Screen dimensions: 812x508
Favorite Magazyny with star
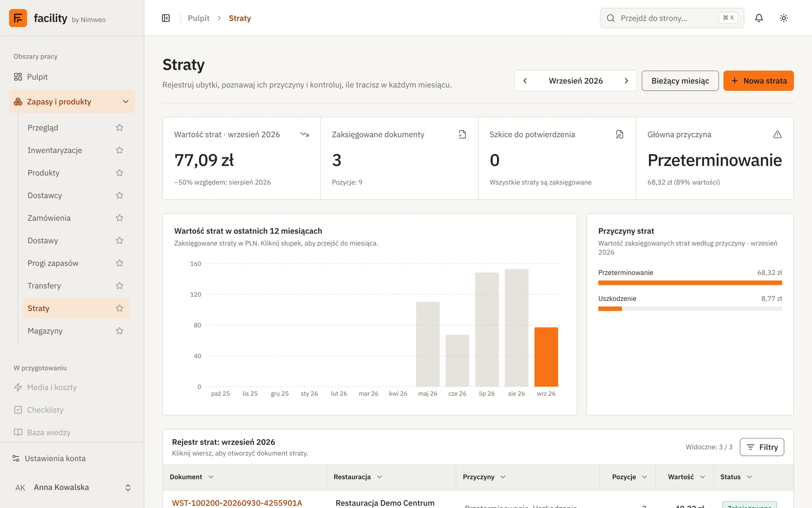click(119, 331)
